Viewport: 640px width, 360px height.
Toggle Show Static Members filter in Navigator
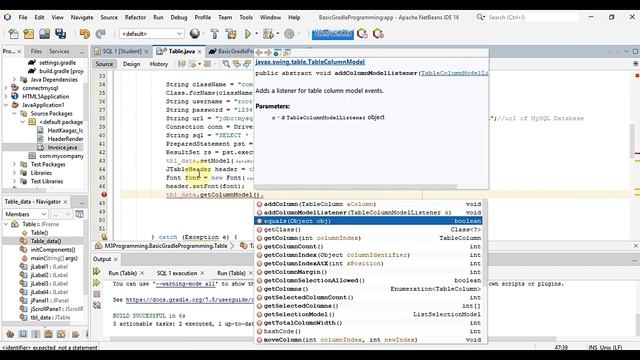(x=36, y=334)
